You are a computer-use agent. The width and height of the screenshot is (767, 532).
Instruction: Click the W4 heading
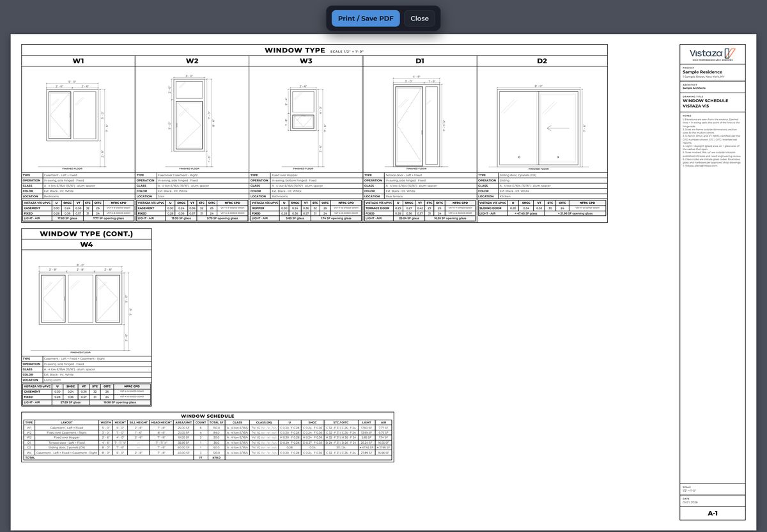pos(86,245)
